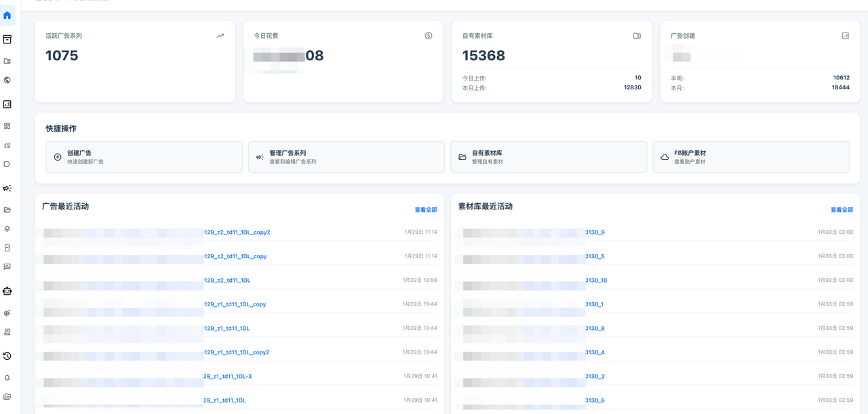This screenshot has width=868, height=414.
Task: Open the robot icon in sidebar
Action: pyautogui.click(x=7, y=291)
